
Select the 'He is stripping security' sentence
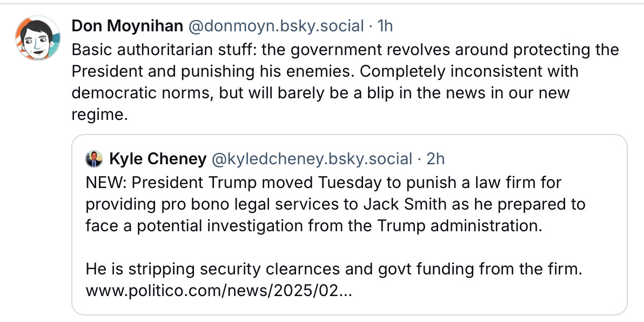[333, 269]
